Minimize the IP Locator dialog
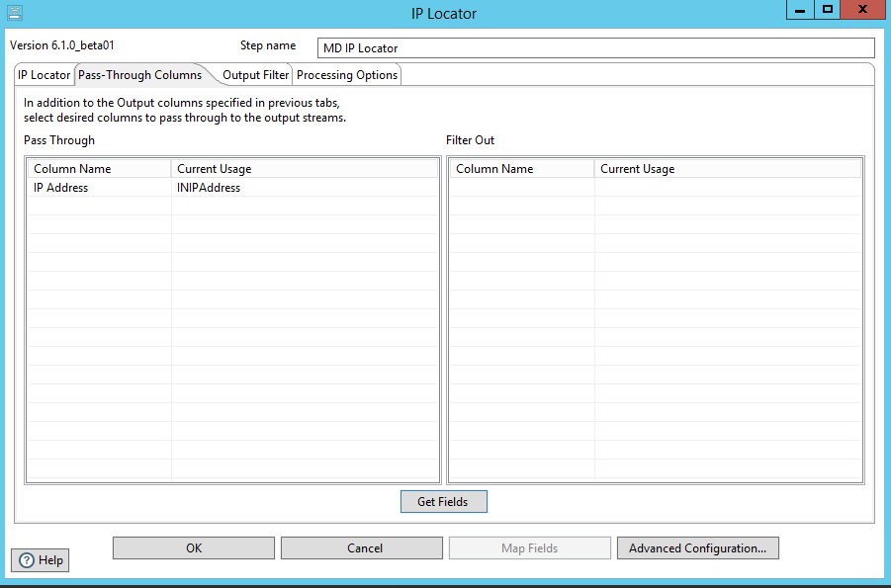This screenshot has height=588, width=891. pos(800,10)
